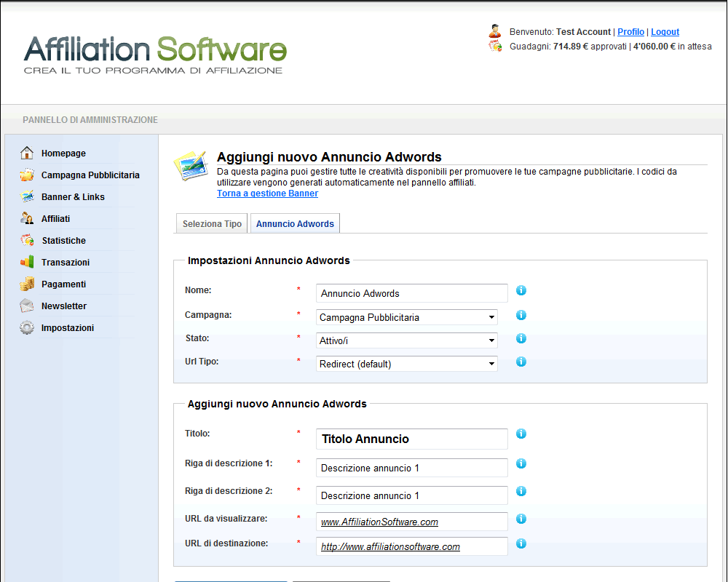Viewport: 728px width, 582px height.
Task: Click the info icon next to Titolo
Action: coord(521,434)
